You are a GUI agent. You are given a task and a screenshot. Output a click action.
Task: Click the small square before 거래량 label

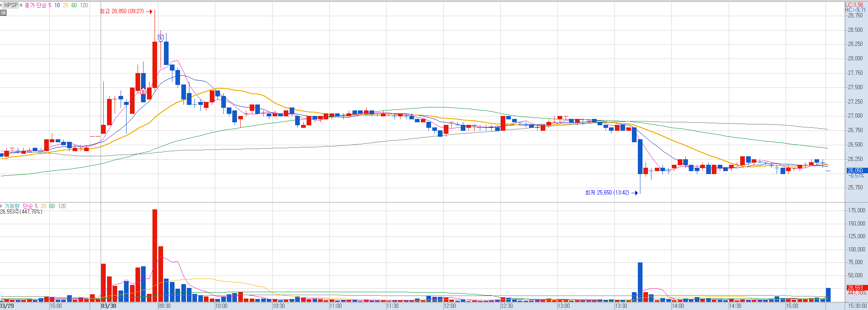click(1, 206)
